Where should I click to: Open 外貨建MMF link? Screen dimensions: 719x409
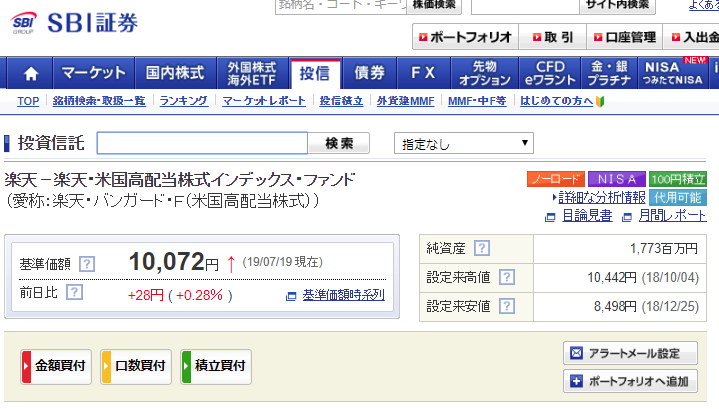tap(405, 101)
